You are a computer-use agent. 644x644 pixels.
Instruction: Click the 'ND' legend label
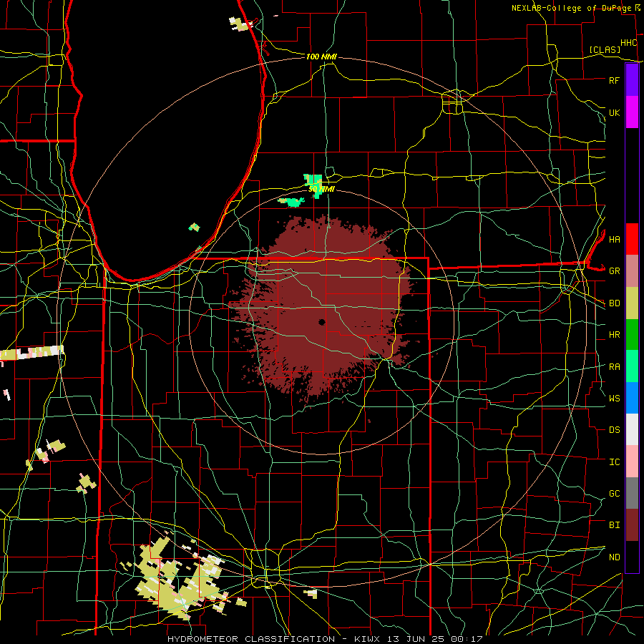pyautogui.click(x=614, y=557)
